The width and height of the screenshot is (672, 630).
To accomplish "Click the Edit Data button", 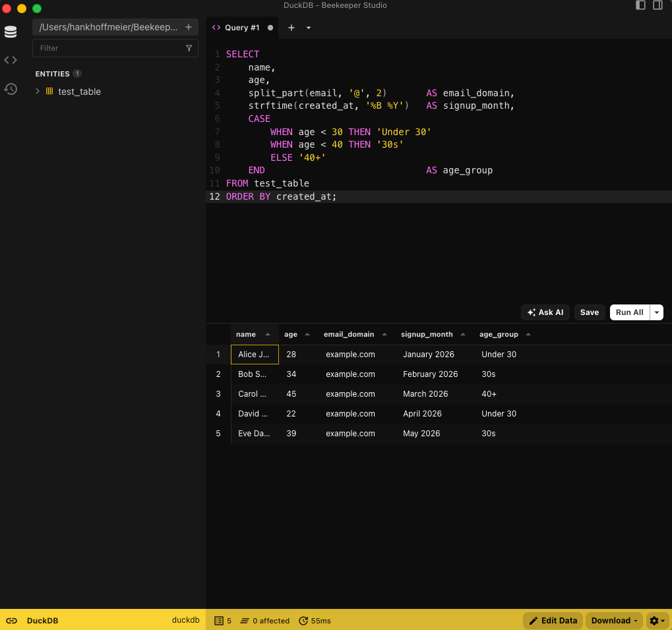I will [x=553, y=621].
